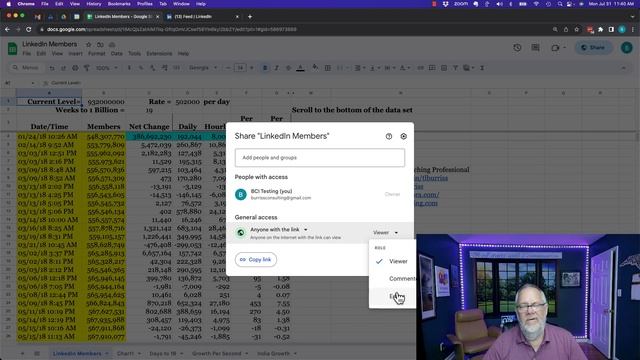The height and width of the screenshot is (360, 640).
Task: Click the Create a filter icon
Action: pos(455,68)
